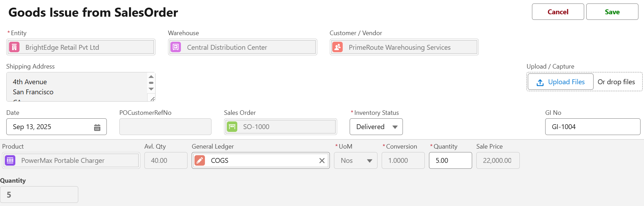Expand the UoM Nos dropdown
This screenshot has height=206, width=644.
[x=356, y=160]
